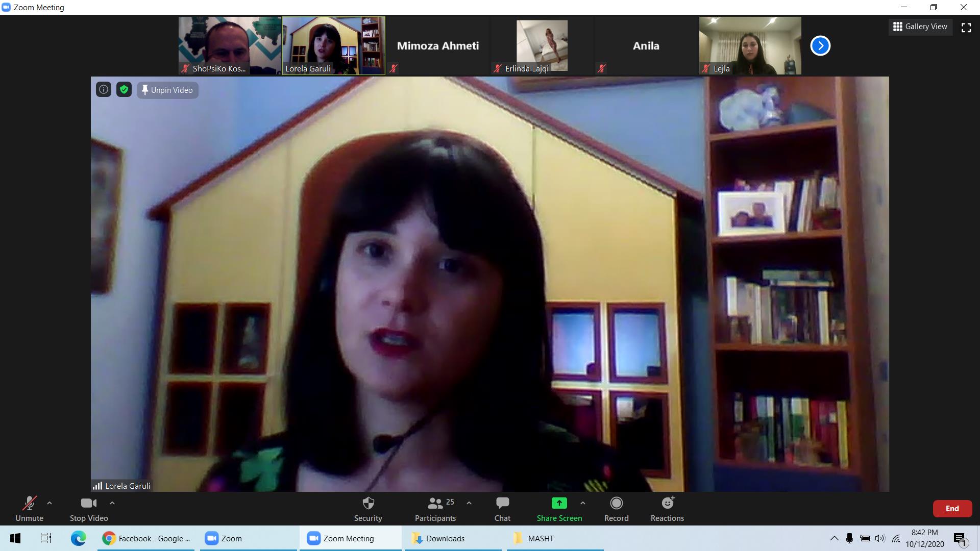Image resolution: width=980 pixels, height=551 pixels.
Task: Switch to Facebook - Google Chrome window
Action: [x=146, y=538]
